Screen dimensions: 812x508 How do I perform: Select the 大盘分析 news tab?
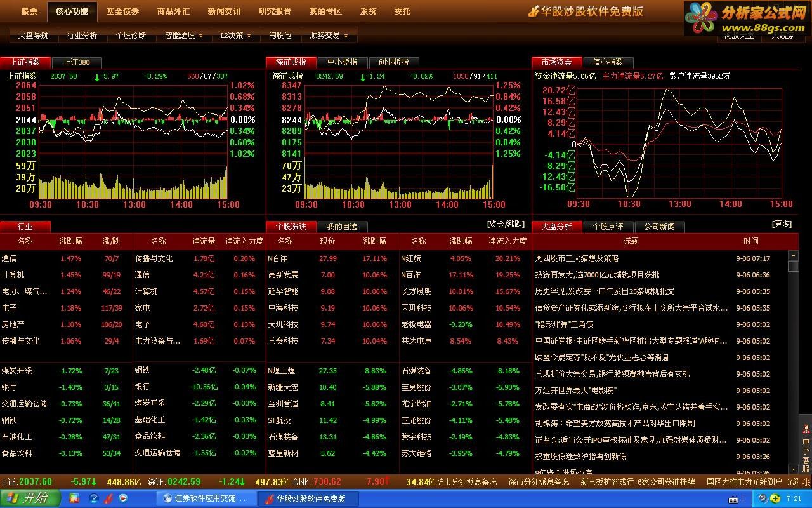pos(557,227)
